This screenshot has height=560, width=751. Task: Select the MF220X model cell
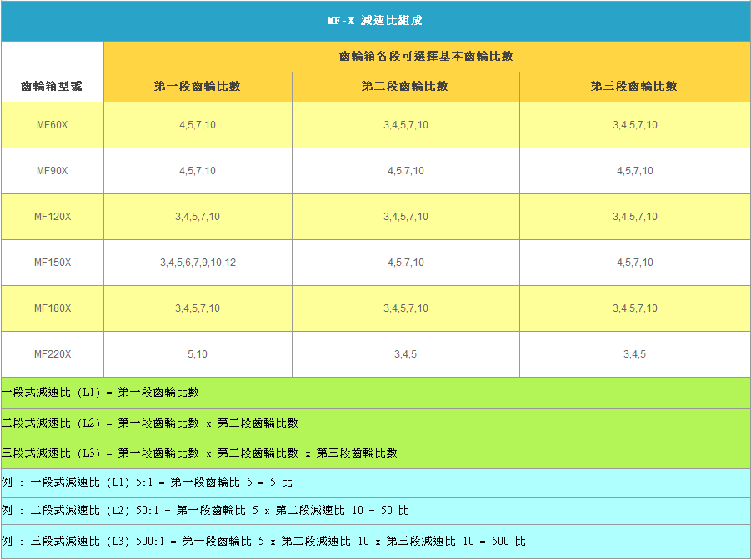52,354
